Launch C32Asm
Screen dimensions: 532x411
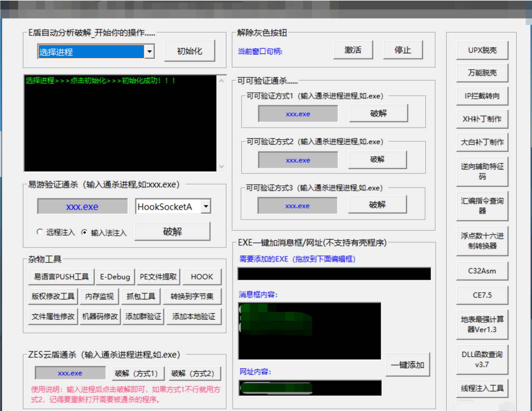(482, 271)
